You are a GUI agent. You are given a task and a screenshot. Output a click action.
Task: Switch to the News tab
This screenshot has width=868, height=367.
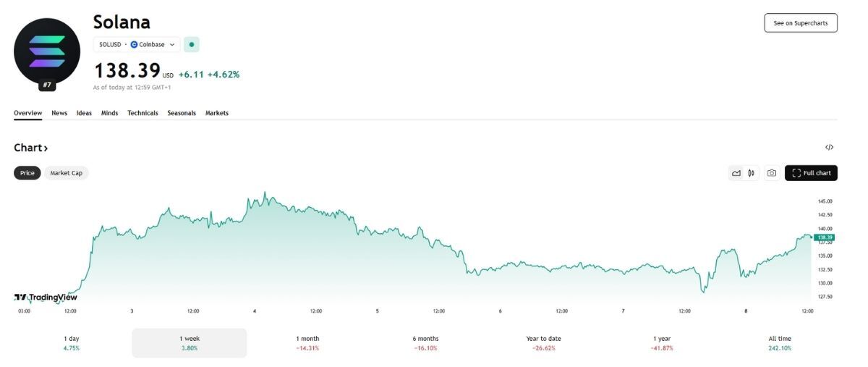59,113
